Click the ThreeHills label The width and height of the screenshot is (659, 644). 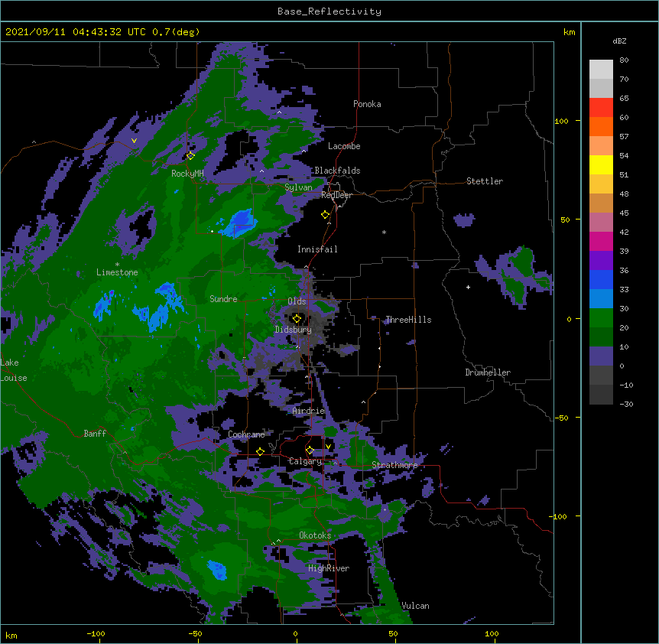(408, 320)
